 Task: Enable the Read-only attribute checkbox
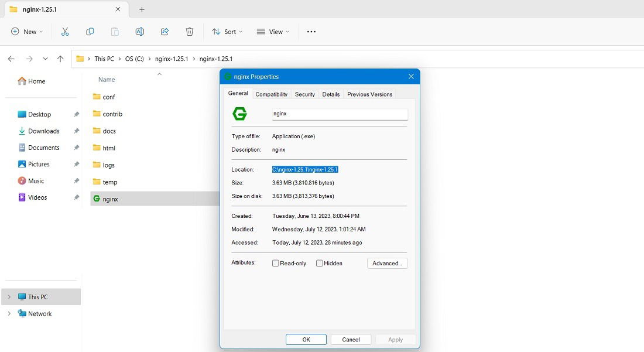pos(275,263)
